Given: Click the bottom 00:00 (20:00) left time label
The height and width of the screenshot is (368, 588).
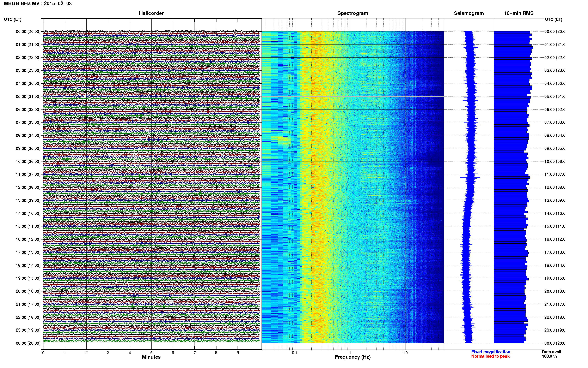Looking at the screenshot, I should [x=28, y=343].
